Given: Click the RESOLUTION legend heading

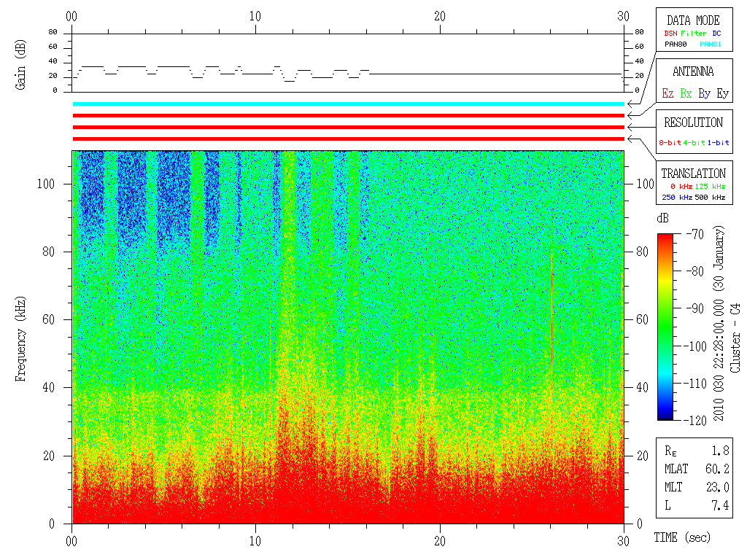Looking at the screenshot, I should [x=693, y=122].
